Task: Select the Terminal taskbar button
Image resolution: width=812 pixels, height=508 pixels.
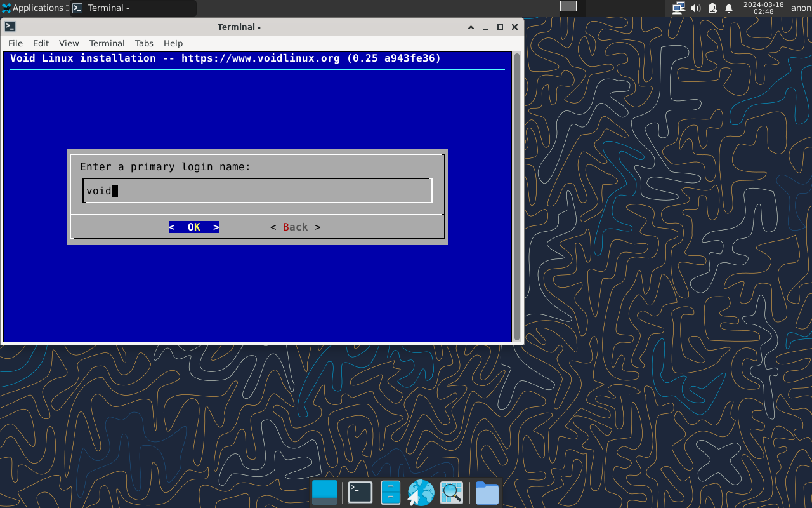Action: 133,8
